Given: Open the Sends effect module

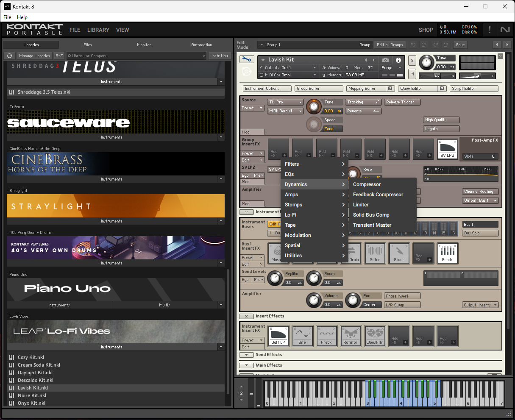Looking at the screenshot, I should click(447, 253).
